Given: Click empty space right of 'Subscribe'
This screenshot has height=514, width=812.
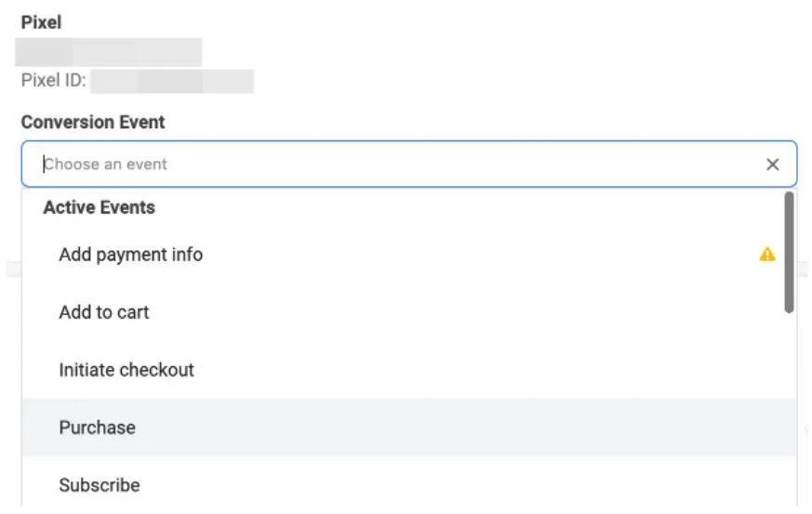Looking at the screenshot, I should (x=465, y=485).
